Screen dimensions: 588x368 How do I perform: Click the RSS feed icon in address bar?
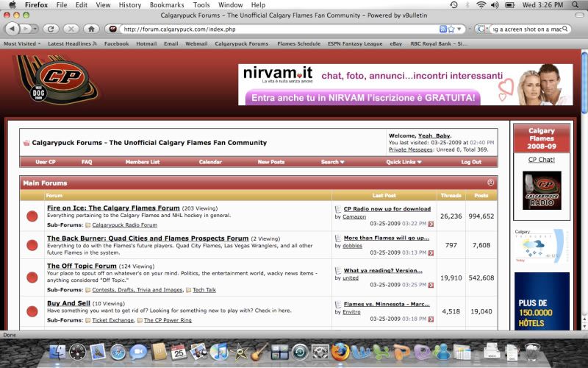[442, 29]
